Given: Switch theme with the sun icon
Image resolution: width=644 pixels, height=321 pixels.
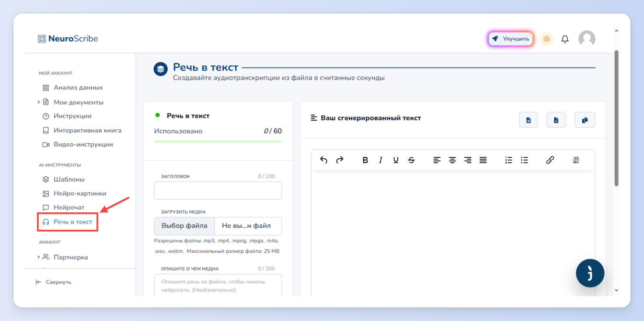Looking at the screenshot, I should coord(546,39).
